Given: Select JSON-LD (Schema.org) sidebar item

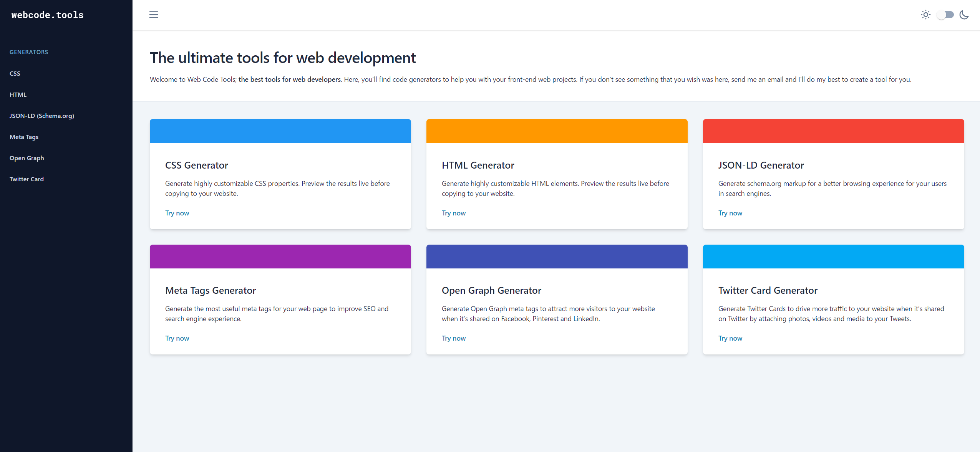Looking at the screenshot, I should pos(42,116).
